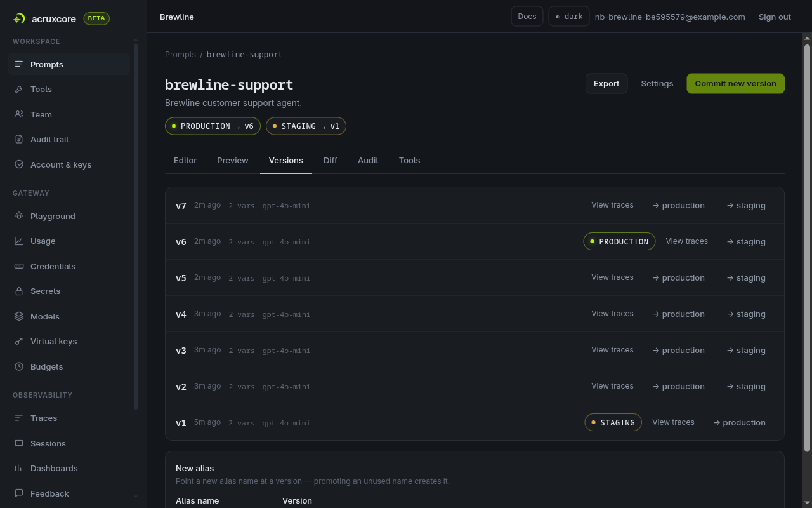Open the Diff tab

click(331, 161)
